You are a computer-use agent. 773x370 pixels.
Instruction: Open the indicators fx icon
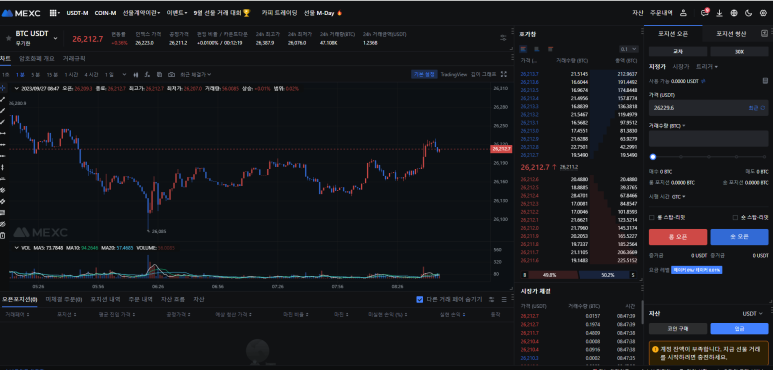(147, 74)
